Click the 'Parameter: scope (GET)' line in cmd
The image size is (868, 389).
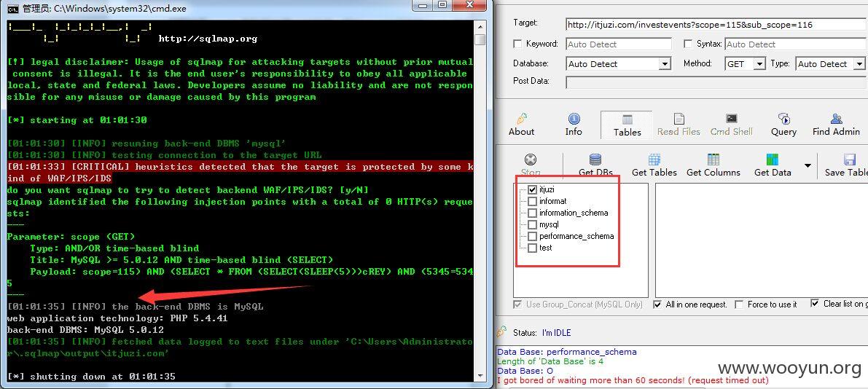point(71,236)
